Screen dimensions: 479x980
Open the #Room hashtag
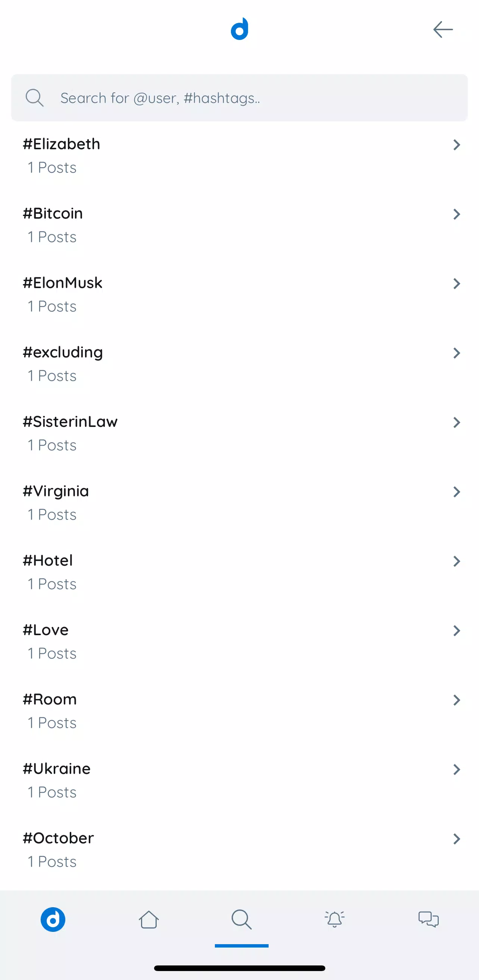click(x=239, y=711)
